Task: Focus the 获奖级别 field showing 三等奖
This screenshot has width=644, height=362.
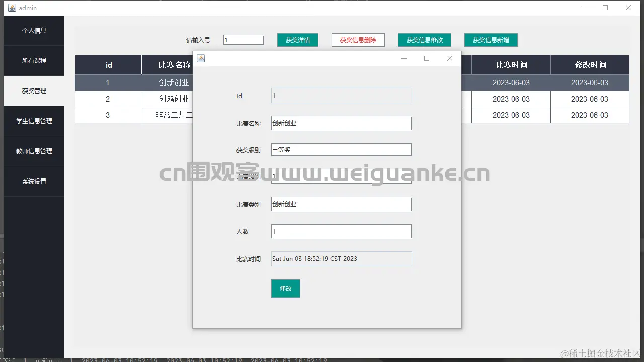Action: pos(341,150)
